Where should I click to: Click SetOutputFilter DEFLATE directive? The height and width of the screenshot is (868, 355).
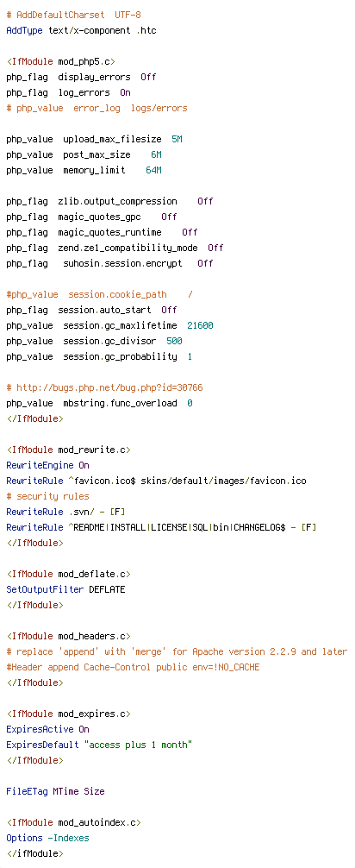(65, 588)
